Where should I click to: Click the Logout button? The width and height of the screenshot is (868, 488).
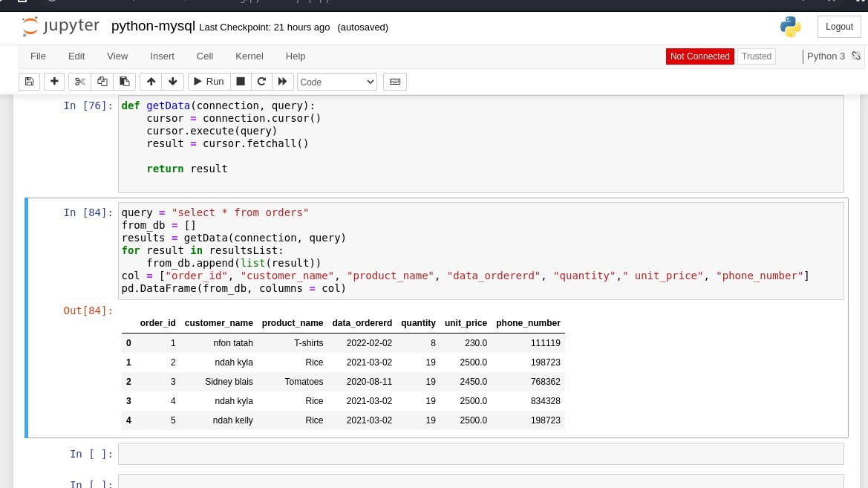838,27
